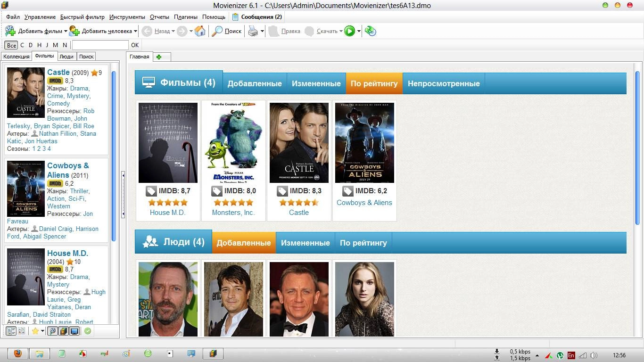Click the Back arrow icon
Viewport: 644px width, 362px height.
point(147,31)
